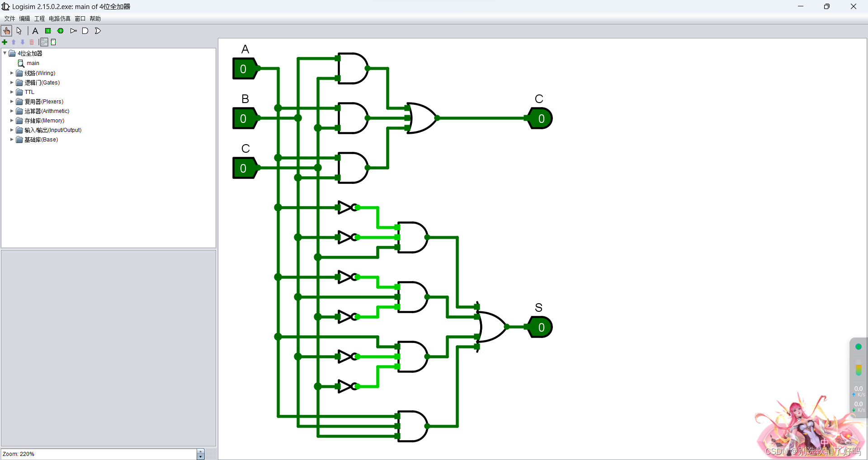The image size is (868, 460).
Task: Open the 帮助 menu
Action: point(95,19)
